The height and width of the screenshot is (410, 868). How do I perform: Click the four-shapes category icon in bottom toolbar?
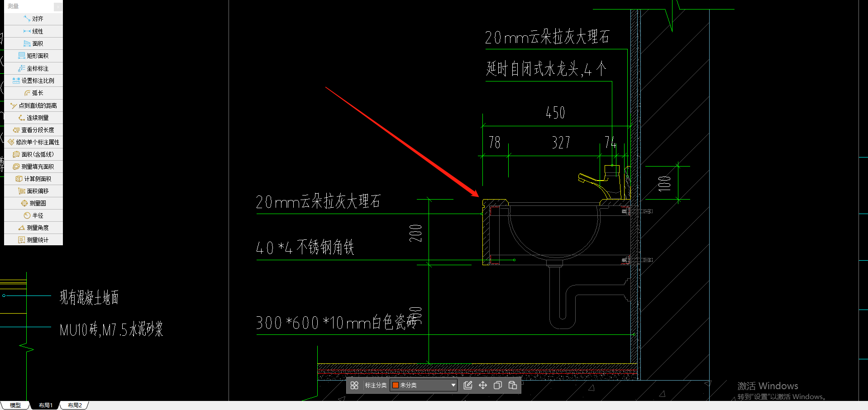[x=354, y=385]
